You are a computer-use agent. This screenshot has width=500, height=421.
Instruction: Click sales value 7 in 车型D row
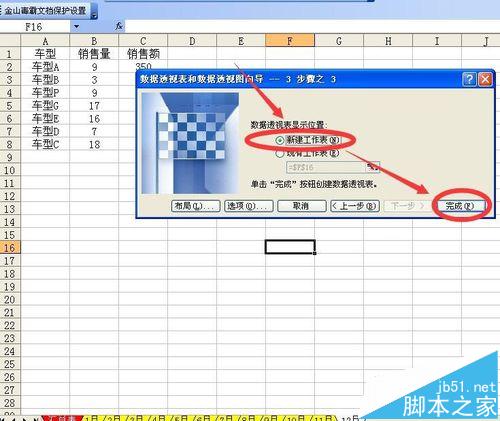[x=94, y=131]
